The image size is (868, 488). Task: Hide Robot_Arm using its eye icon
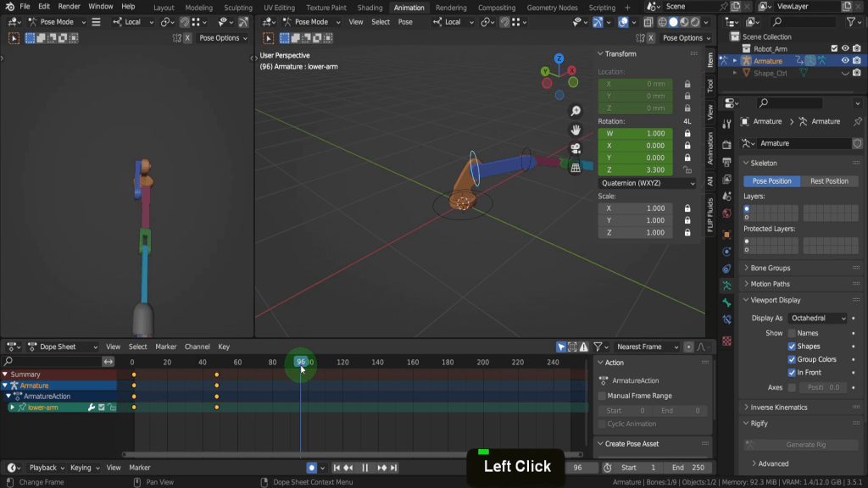(x=845, y=48)
